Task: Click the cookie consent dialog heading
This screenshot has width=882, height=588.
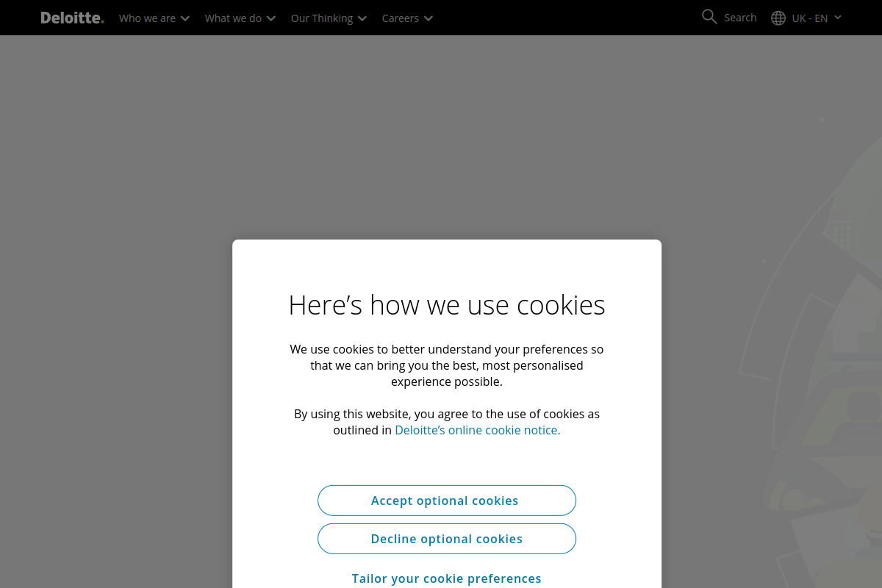Action: (x=446, y=304)
